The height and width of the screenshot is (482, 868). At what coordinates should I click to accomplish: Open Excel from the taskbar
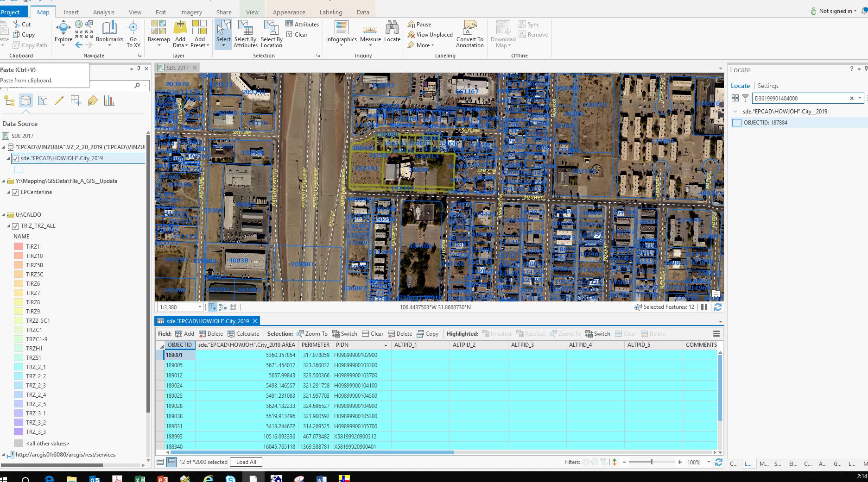(x=140, y=479)
